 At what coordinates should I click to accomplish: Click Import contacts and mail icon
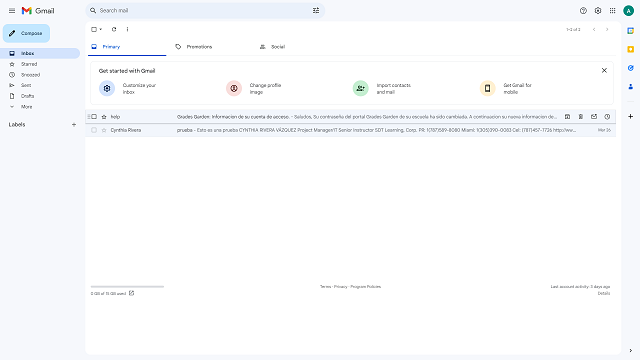click(x=360, y=88)
